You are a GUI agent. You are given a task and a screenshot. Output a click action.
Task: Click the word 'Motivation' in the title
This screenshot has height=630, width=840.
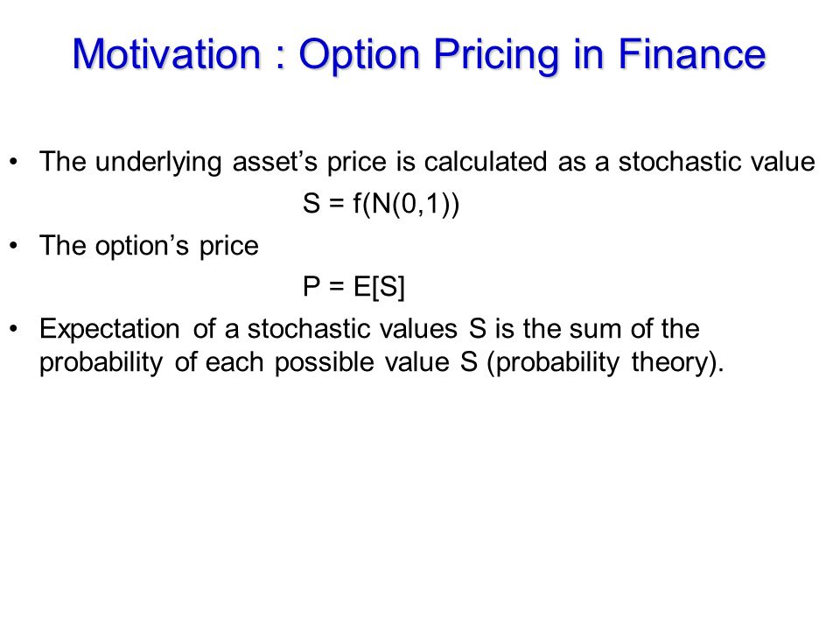(166, 54)
